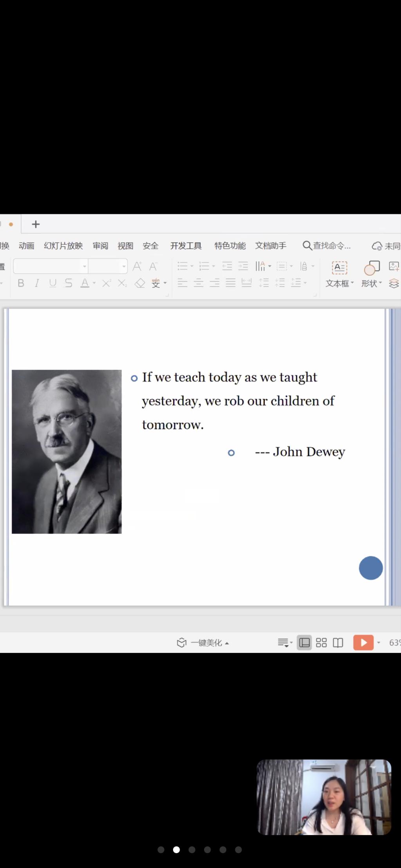Viewport: 401px width, 868px height.
Task: Open the font color dropdown arrow
Action: 94,283
